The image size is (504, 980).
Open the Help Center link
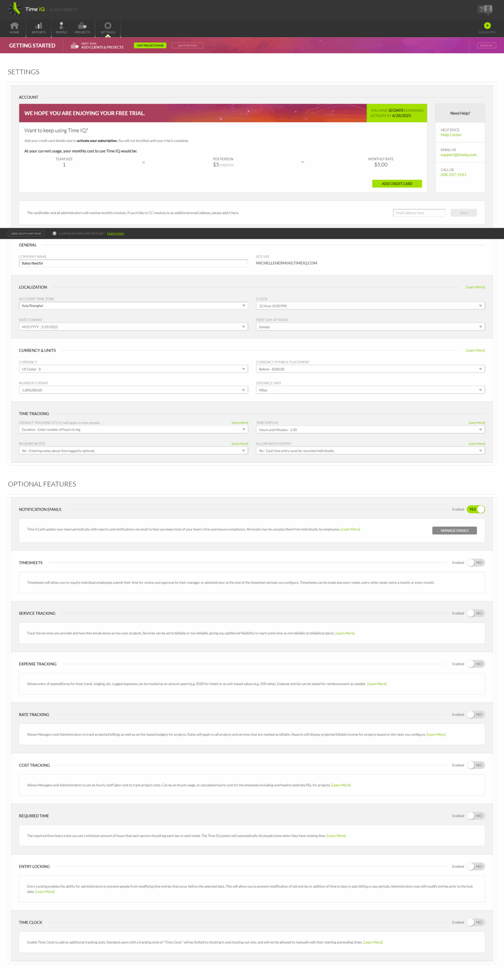[450, 135]
